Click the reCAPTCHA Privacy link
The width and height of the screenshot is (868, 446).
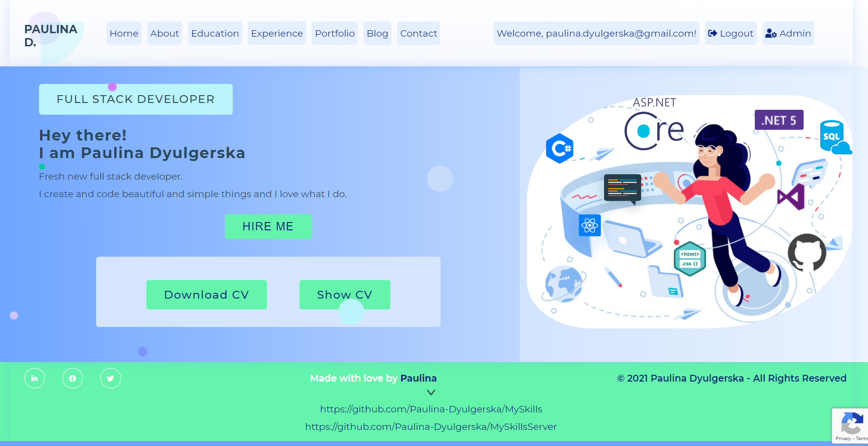point(843,439)
